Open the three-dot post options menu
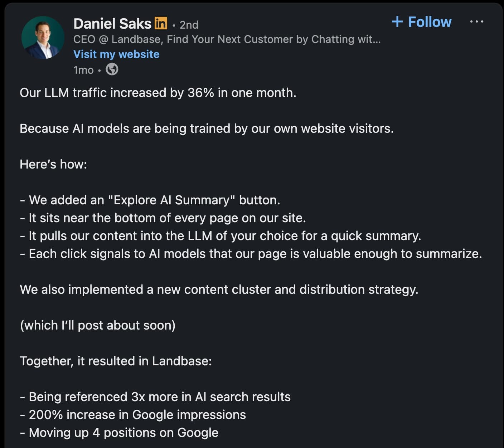The height and width of the screenshot is (448, 504). pyautogui.click(x=477, y=22)
